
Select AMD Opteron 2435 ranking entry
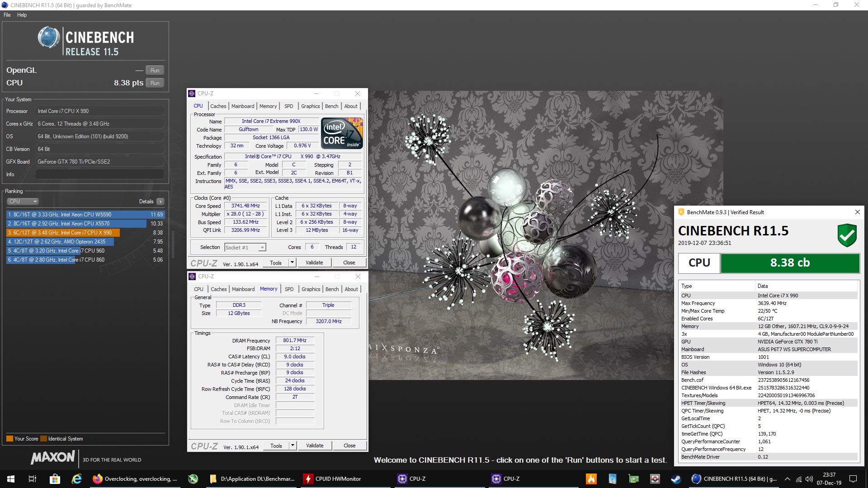point(85,242)
